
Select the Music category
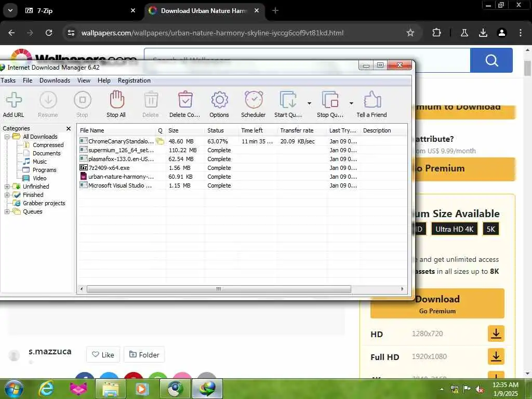point(39,162)
